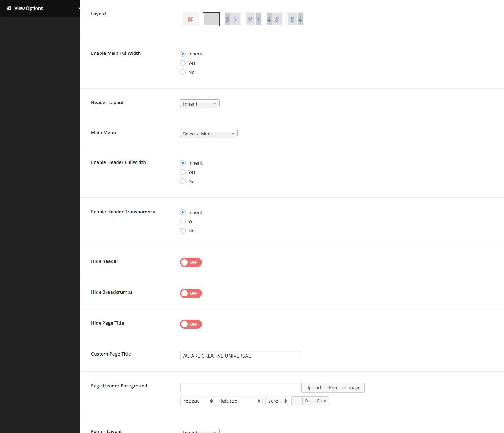The image size is (504, 433).
Task: Set Enable Main FullWidth to Yes
Action: click(x=183, y=63)
